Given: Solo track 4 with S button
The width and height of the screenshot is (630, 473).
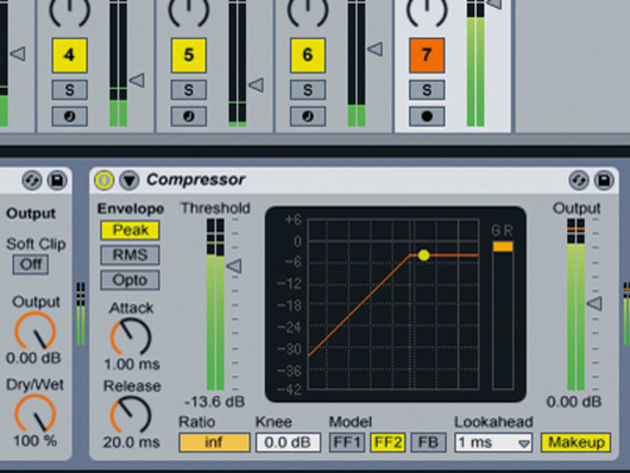Looking at the screenshot, I should coord(70,90).
